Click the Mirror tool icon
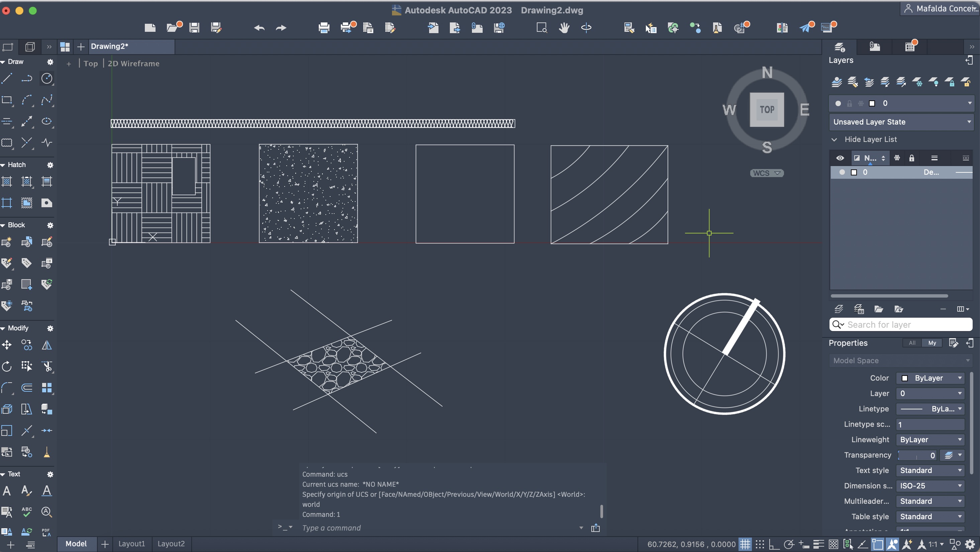 [x=46, y=345]
